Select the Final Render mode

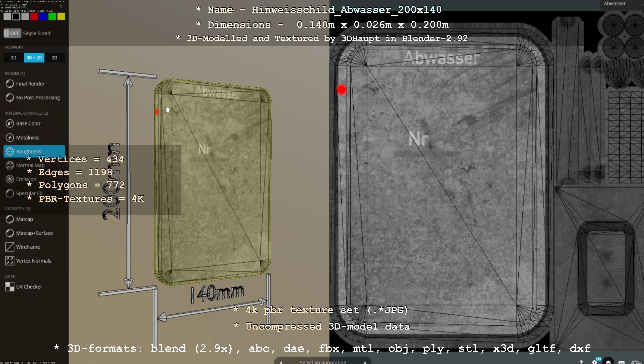30,84
